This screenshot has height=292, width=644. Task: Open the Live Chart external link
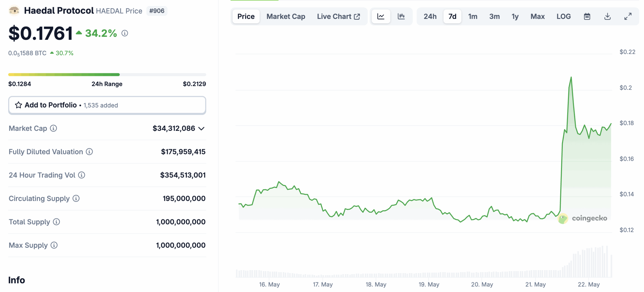click(x=338, y=17)
